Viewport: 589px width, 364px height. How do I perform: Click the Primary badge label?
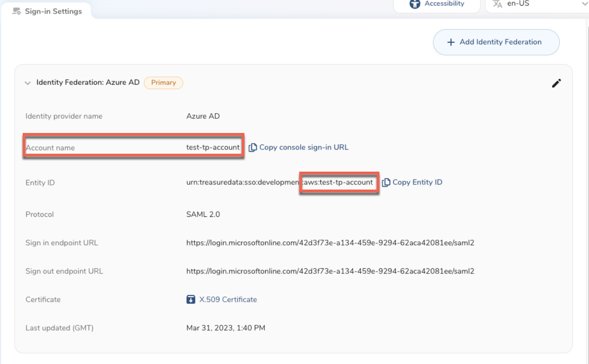163,83
